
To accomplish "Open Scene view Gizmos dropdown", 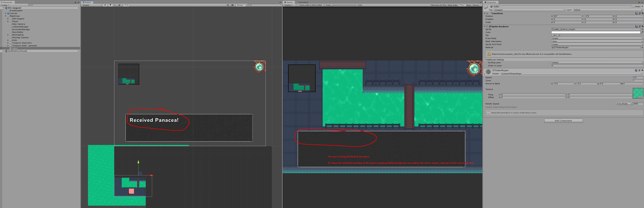I will pos(241,5).
